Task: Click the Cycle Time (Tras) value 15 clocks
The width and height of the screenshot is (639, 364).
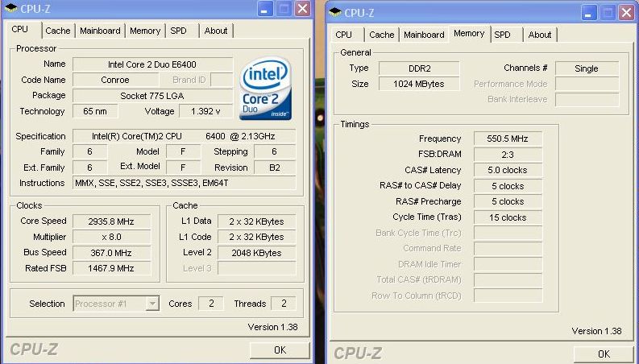Action: (x=508, y=217)
